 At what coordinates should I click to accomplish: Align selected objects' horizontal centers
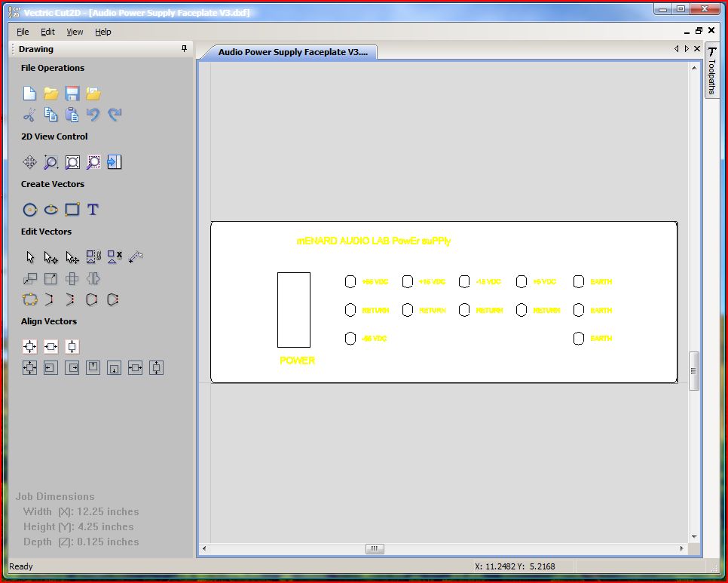[x=135, y=368]
